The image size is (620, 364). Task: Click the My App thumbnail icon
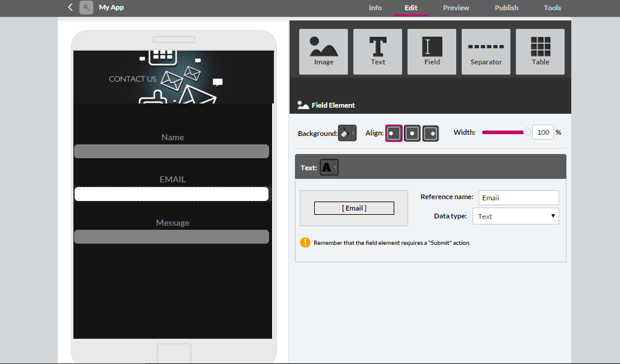tap(86, 7)
